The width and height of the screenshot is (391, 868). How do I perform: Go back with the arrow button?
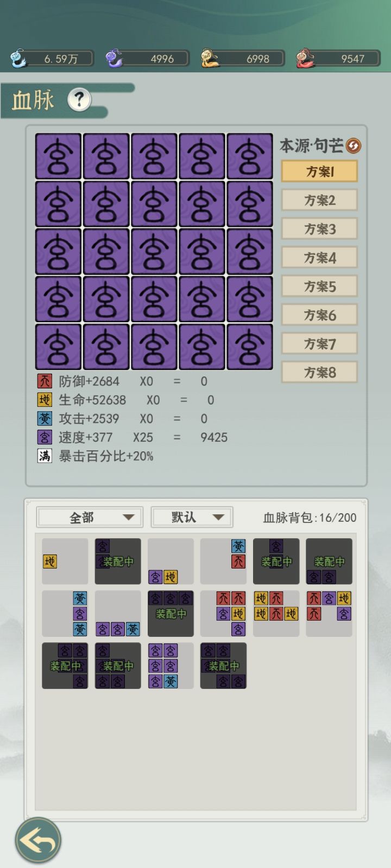click(38, 841)
